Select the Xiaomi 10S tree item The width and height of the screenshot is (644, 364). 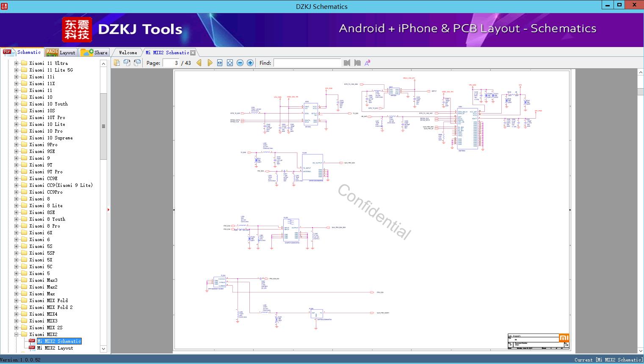pyautogui.click(x=42, y=111)
